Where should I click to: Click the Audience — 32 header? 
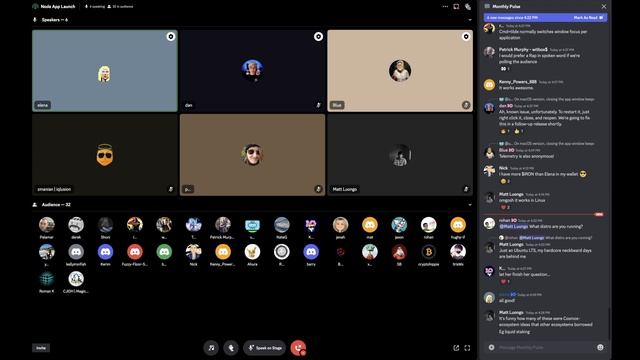tap(56, 204)
